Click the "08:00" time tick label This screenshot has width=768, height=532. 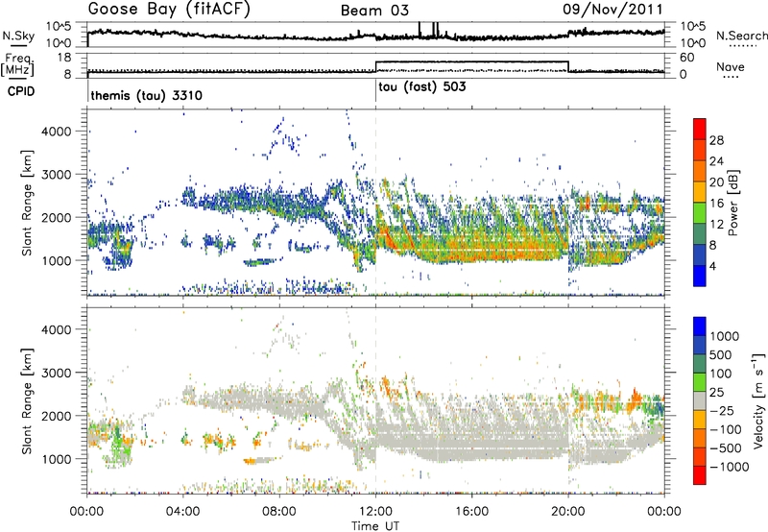[279, 512]
